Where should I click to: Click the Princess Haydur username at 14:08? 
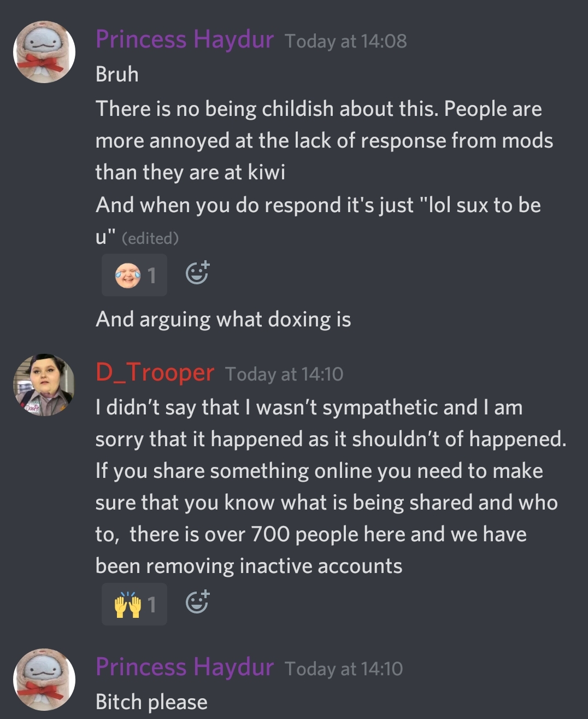[185, 40]
